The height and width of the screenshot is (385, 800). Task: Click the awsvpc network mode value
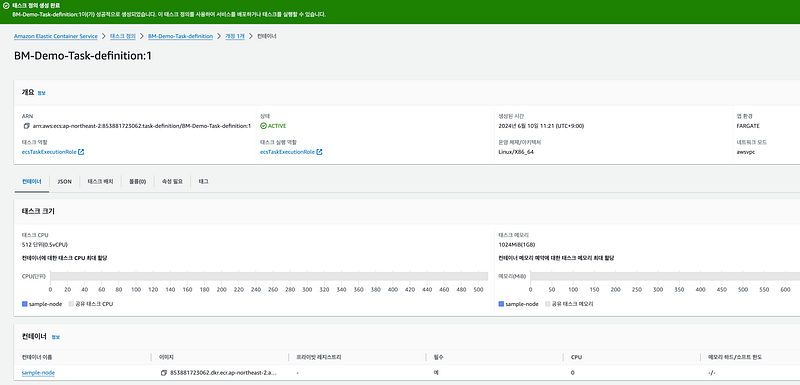click(x=745, y=152)
